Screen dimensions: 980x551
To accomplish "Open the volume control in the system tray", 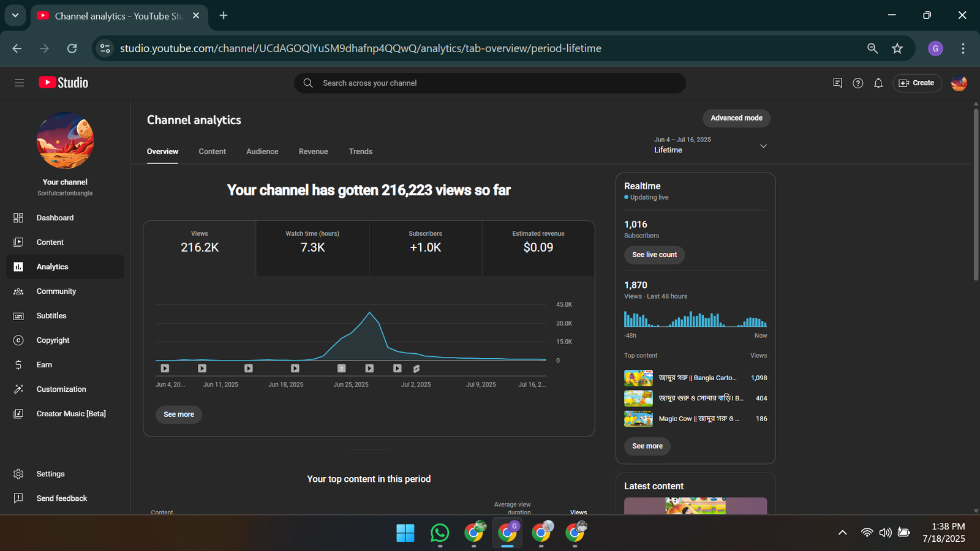I will (x=885, y=533).
